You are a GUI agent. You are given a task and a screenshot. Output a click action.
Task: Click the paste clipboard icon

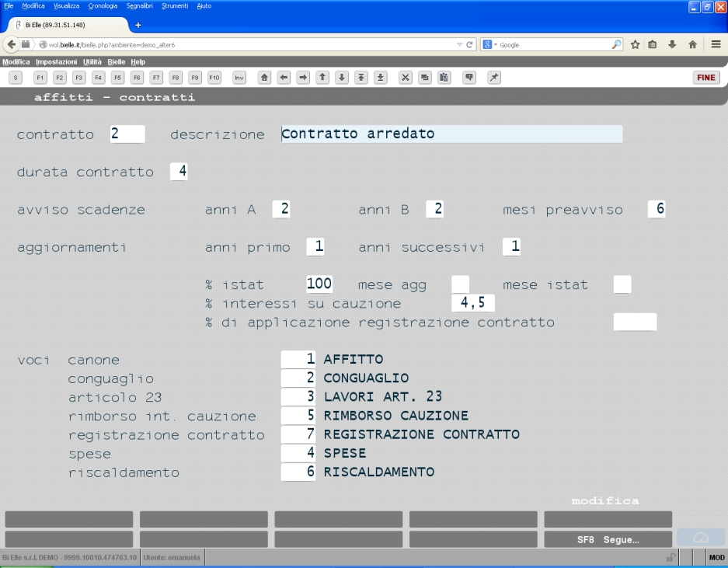coord(444,78)
